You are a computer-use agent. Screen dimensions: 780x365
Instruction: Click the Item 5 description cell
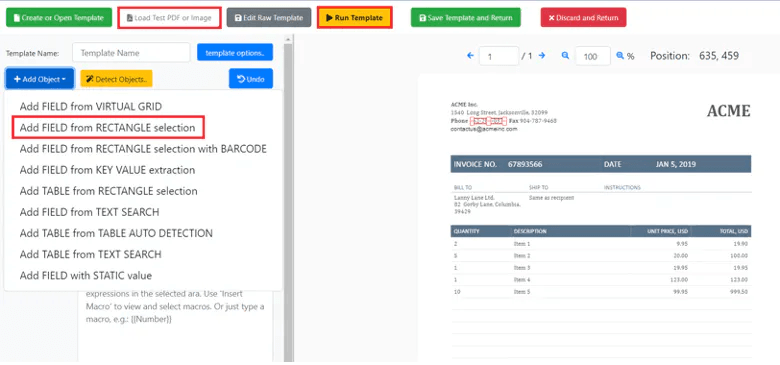click(x=522, y=292)
